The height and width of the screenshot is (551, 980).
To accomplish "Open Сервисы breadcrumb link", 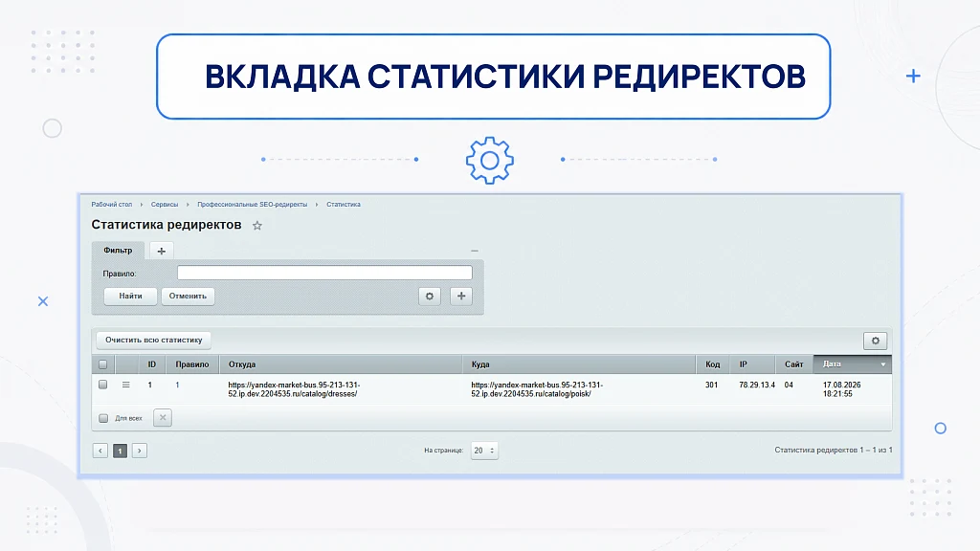I will (x=165, y=205).
